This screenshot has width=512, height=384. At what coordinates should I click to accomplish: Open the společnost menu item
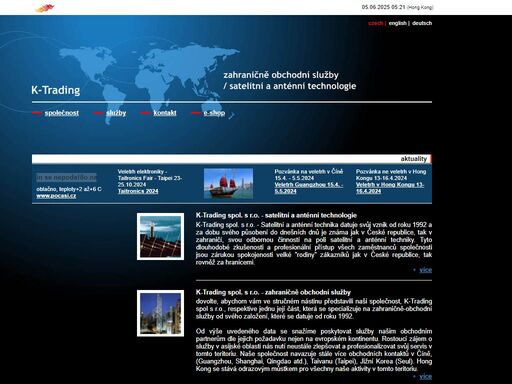pos(62,113)
